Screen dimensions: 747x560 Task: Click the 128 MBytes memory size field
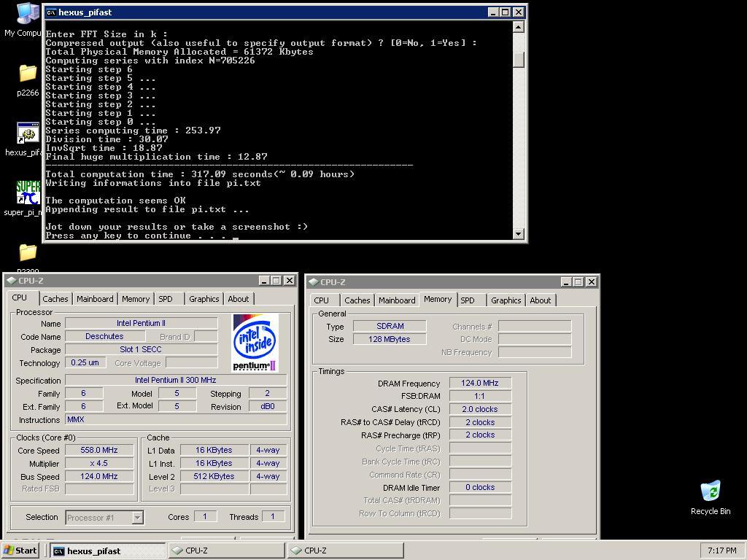[x=390, y=339]
